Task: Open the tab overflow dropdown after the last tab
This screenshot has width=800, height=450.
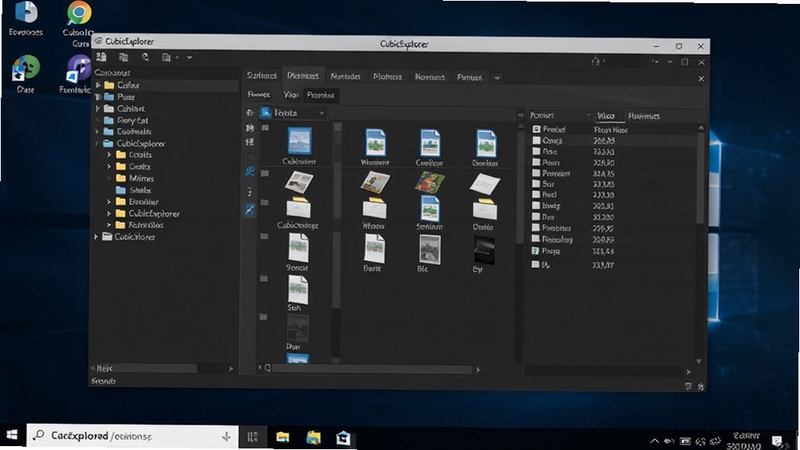Action: [x=497, y=78]
